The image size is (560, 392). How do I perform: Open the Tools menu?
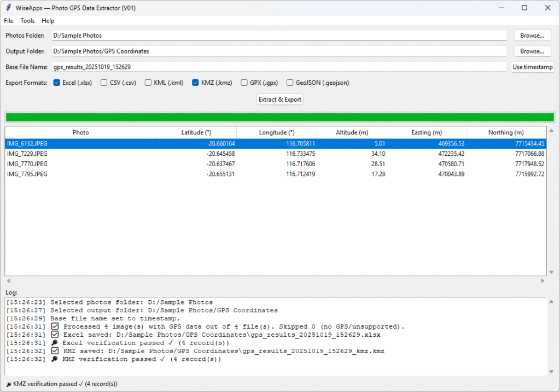click(x=27, y=21)
